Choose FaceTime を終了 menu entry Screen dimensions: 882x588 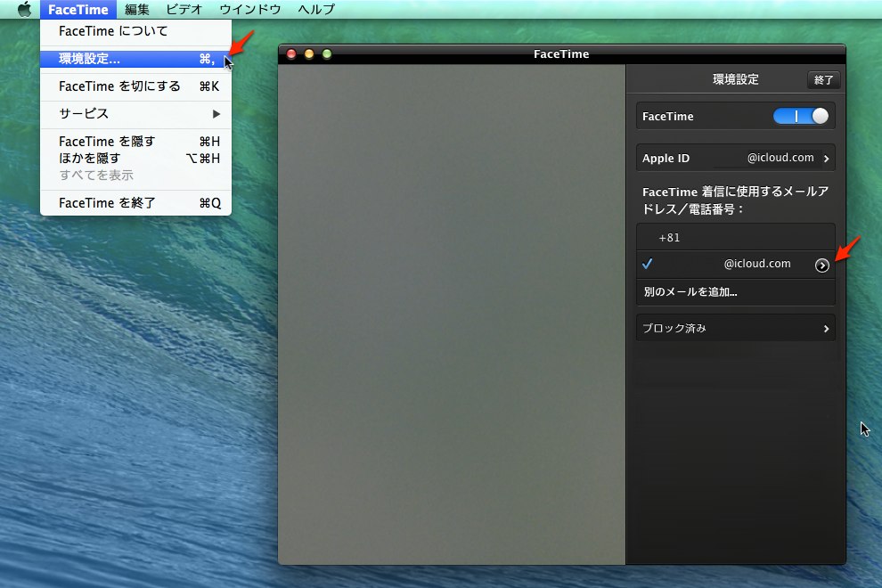pyautogui.click(x=135, y=202)
